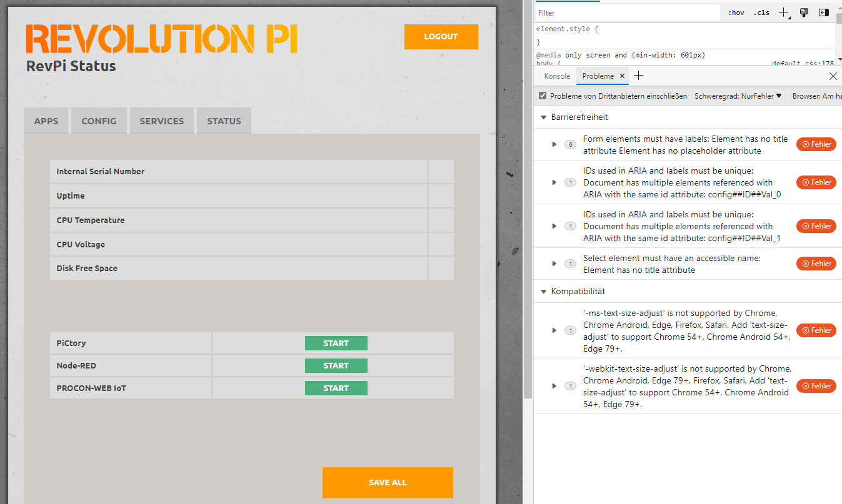
Task: Click Fehler badge for Select element issue
Action: pos(816,264)
